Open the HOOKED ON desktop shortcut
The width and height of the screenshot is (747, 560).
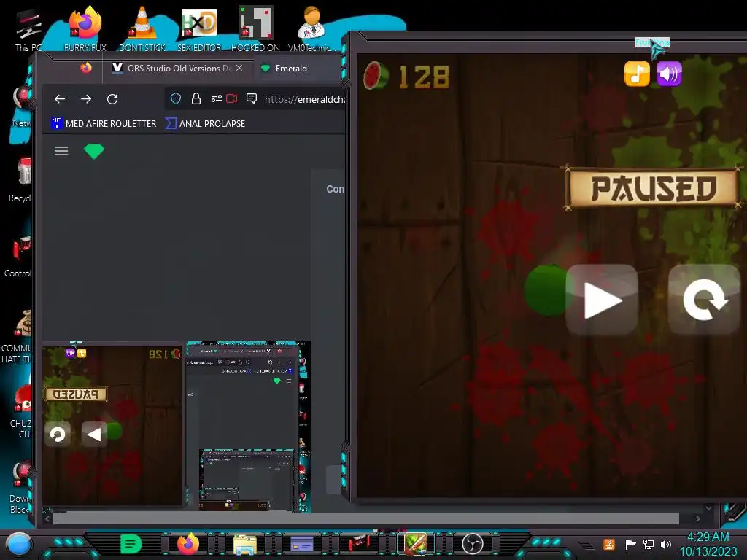[256, 28]
